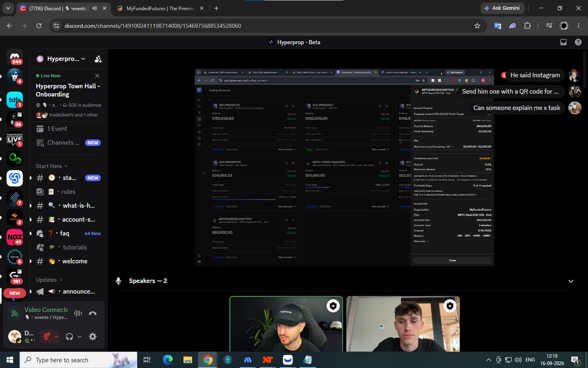Disconnect from the voice channel

(93, 313)
